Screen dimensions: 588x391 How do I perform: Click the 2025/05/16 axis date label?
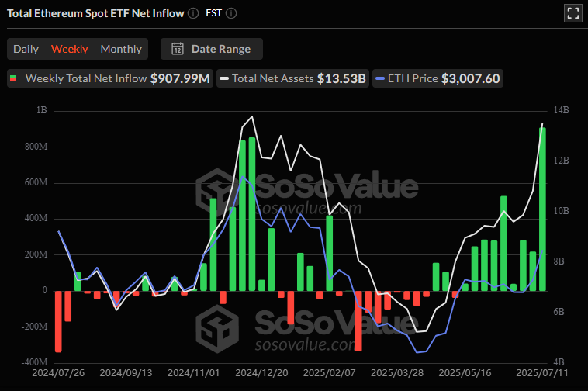click(465, 373)
